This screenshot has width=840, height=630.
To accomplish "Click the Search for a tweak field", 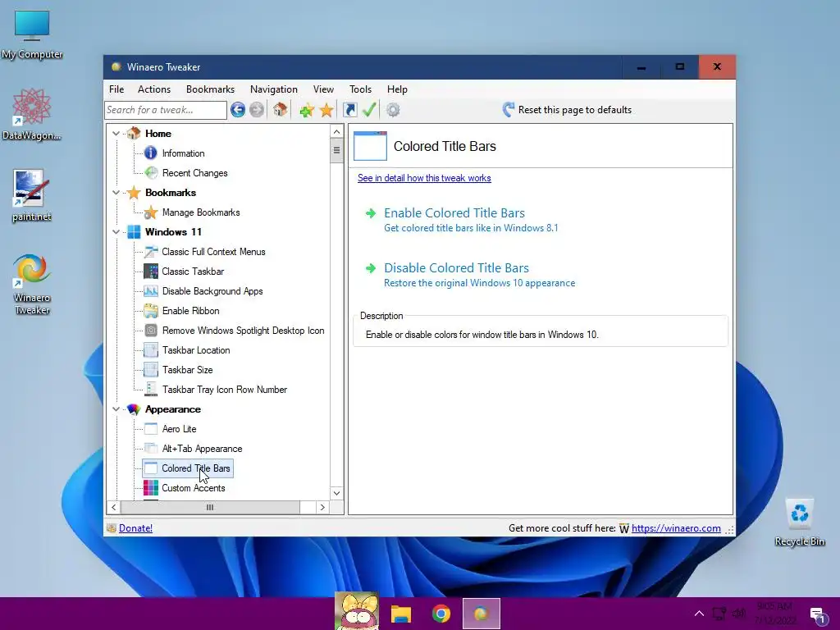I will point(166,110).
